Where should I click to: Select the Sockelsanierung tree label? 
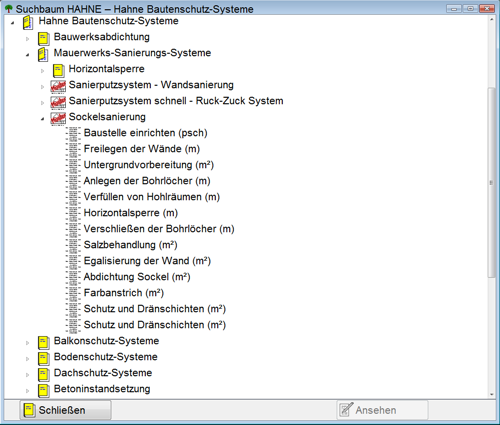pos(107,117)
